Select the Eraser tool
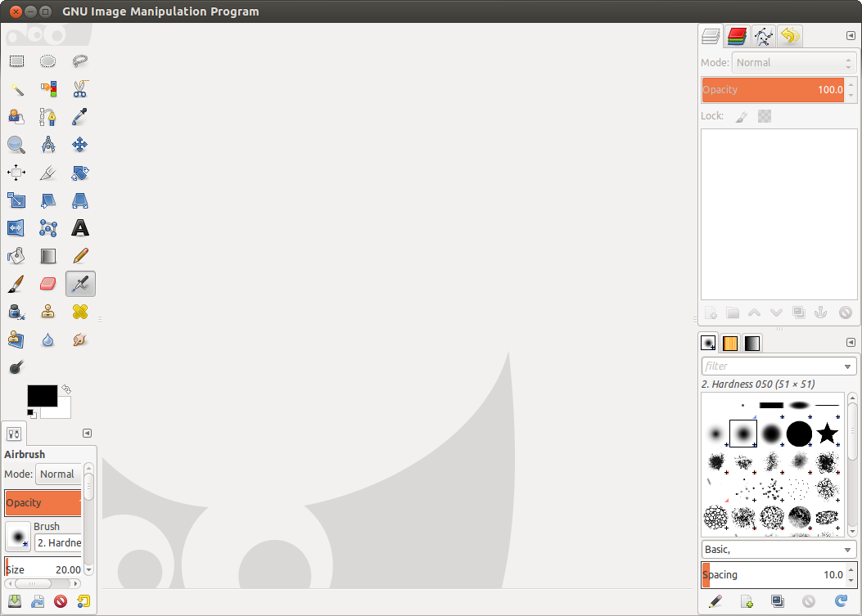Viewport: 862px width, 616px height. coord(48,284)
